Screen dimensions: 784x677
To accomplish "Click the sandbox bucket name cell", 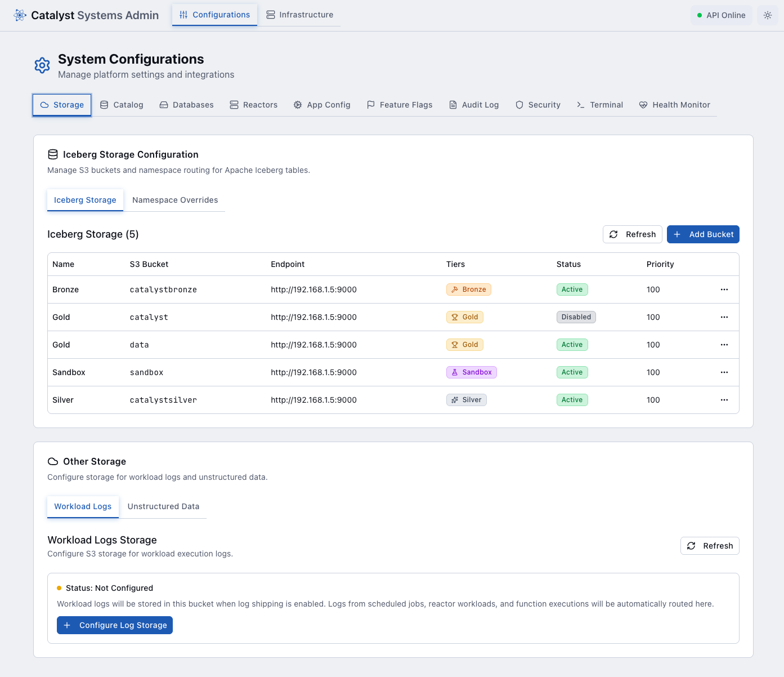I will (146, 372).
